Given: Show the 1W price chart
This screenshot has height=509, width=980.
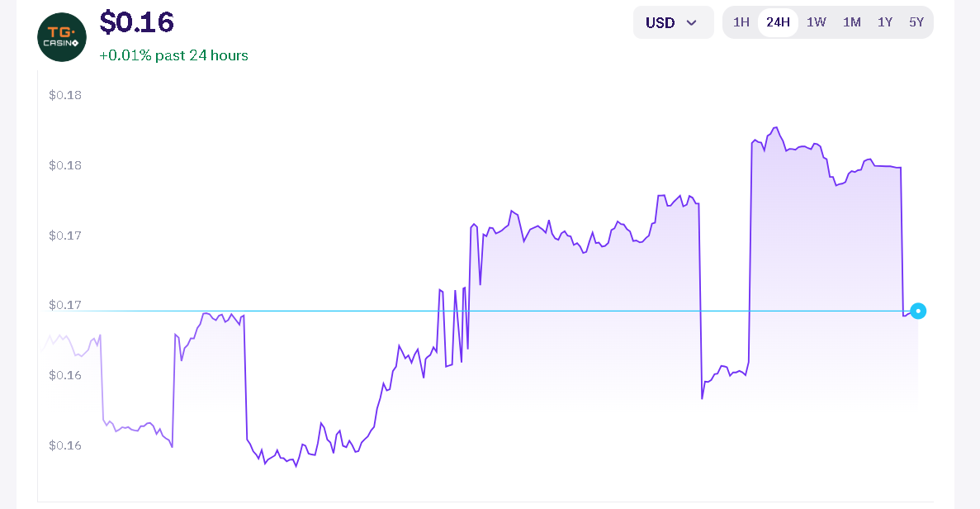Looking at the screenshot, I should point(816,22).
